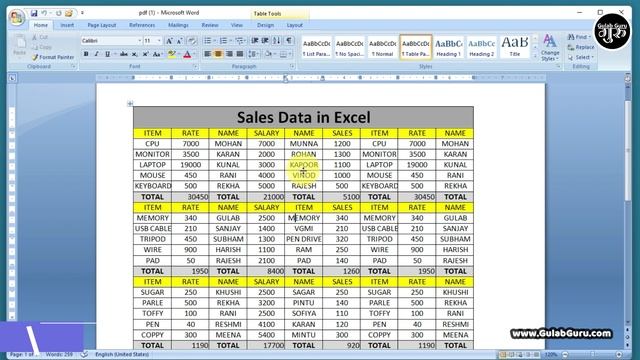
Task: Apply Format Painter
Action: [x=53, y=57]
